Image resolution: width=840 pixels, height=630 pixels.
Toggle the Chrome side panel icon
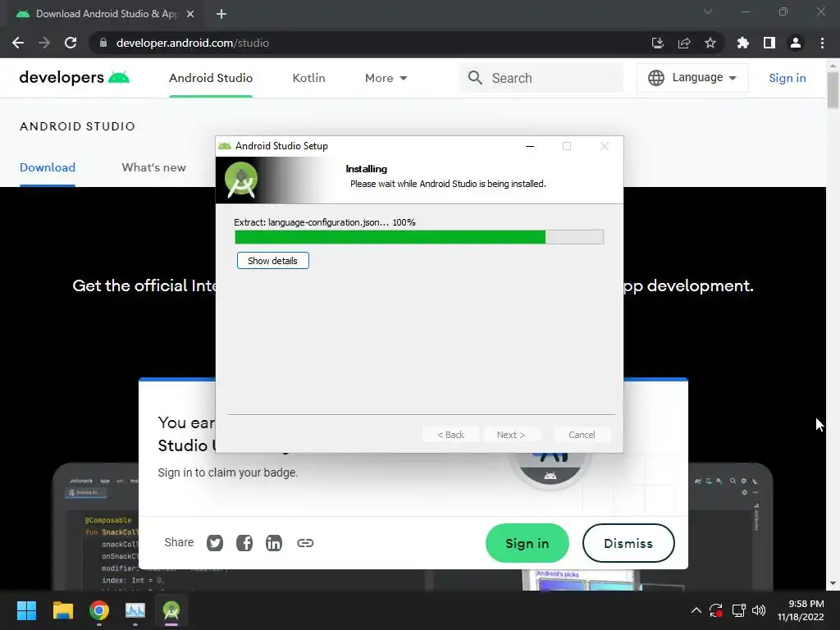click(769, 43)
